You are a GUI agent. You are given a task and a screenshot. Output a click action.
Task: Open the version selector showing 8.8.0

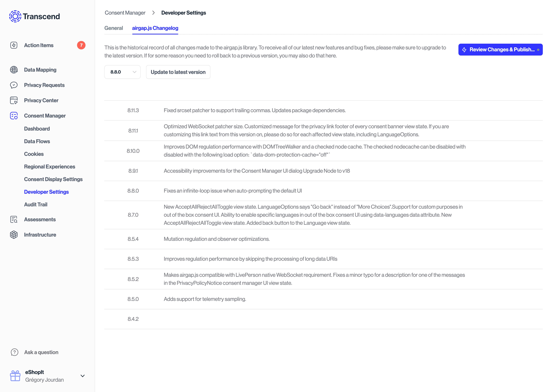click(x=122, y=72)
